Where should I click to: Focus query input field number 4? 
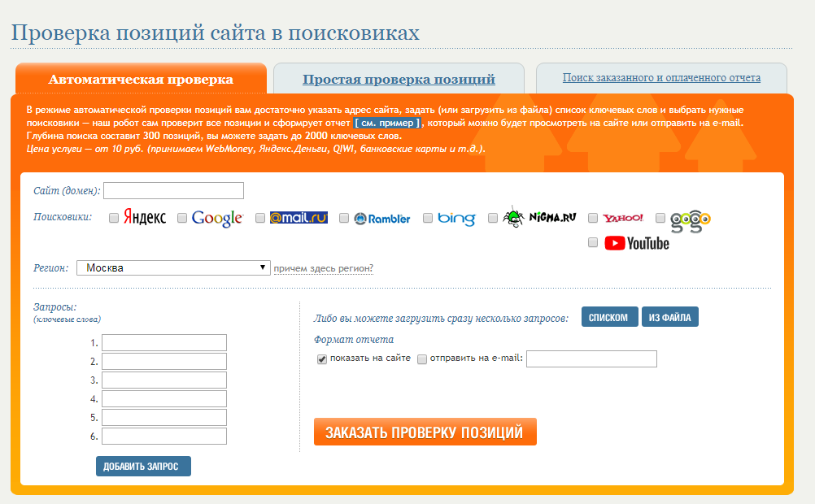[x=164, y=399]
